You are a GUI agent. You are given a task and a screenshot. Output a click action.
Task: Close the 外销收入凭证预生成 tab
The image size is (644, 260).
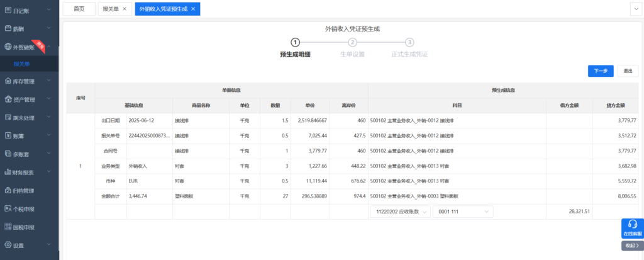click(x=193, y=9)
